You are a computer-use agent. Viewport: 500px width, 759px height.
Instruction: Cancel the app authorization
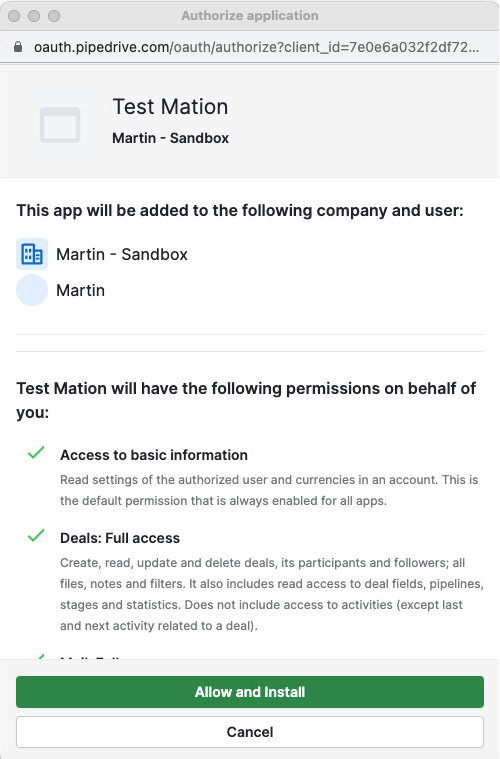tap(250, 732)
